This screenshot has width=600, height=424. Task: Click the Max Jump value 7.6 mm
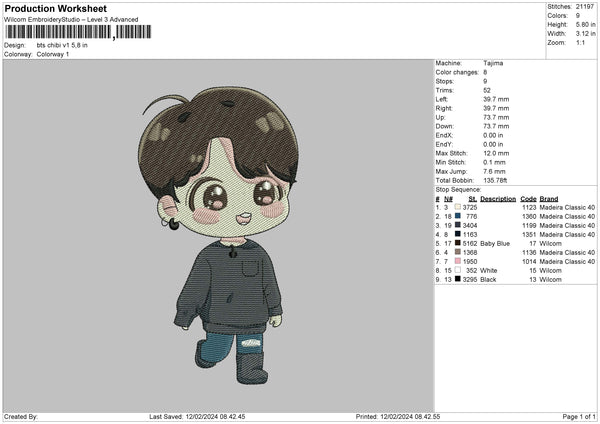[x=494, y=171]
